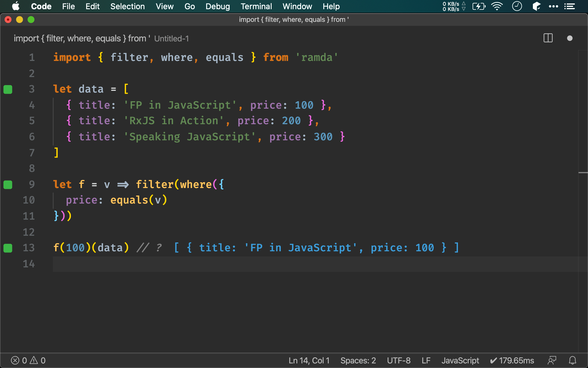The width and height of the screenshot is (588, 368).
Task: Click line number 1 in the gutter
Action: [32, 57]
